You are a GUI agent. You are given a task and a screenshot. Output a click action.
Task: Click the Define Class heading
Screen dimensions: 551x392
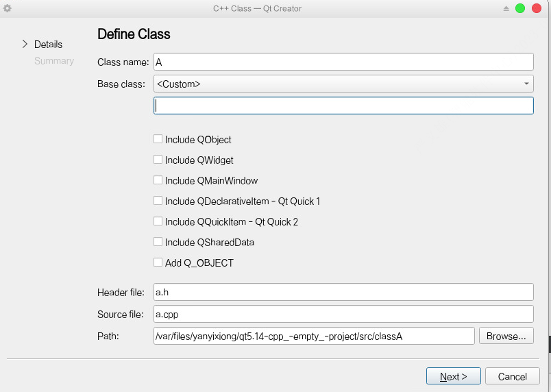[x=134, y=34]
